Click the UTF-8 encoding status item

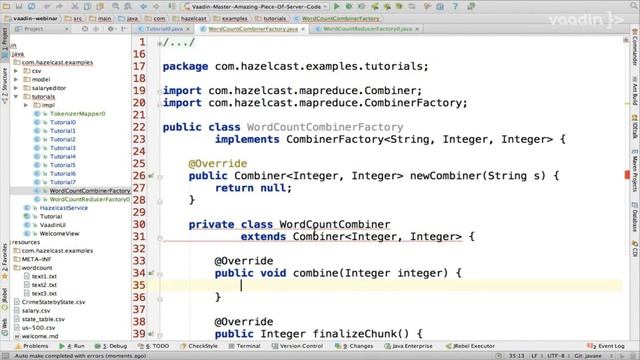pos(556,356)
